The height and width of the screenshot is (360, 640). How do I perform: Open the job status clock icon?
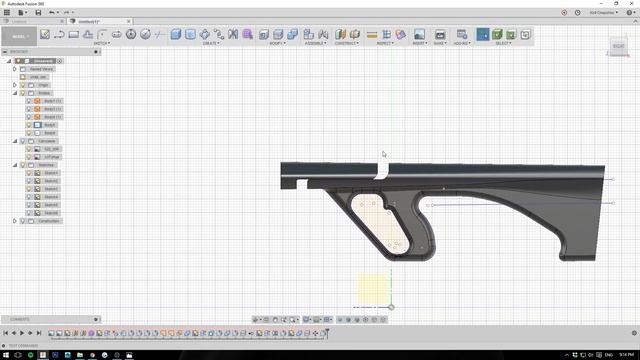pyautogui.click(x=578, y=13)
